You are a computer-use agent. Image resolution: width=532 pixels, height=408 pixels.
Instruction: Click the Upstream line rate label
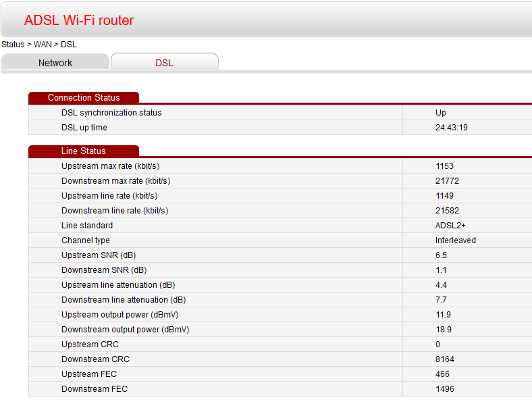[109, 196]
